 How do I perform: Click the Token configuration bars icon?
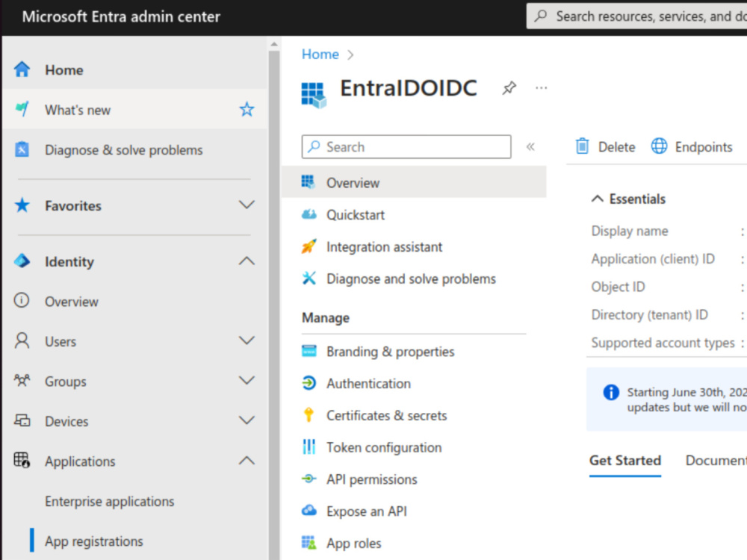(309, 447)
